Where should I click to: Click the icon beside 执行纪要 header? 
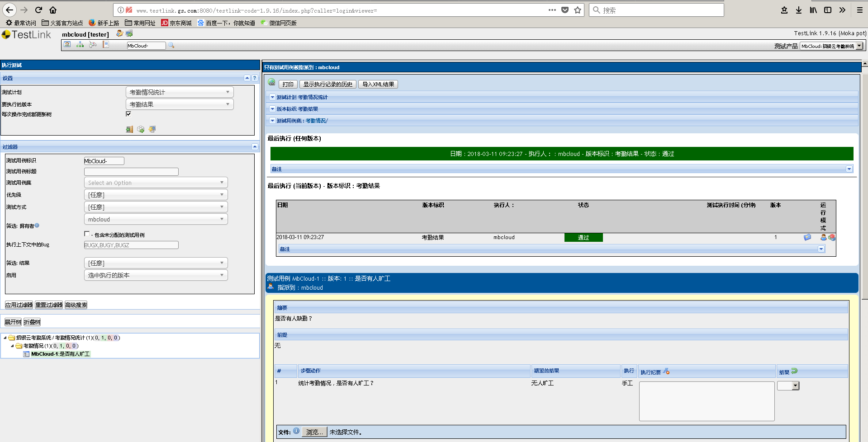pos(666,371)
